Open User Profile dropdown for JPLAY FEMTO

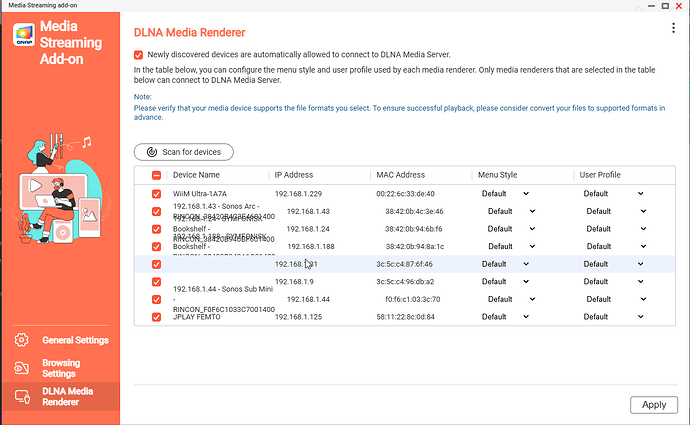[613, 317]
